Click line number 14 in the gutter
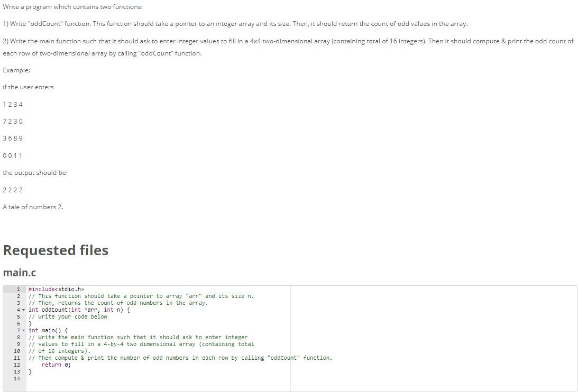 16,378
